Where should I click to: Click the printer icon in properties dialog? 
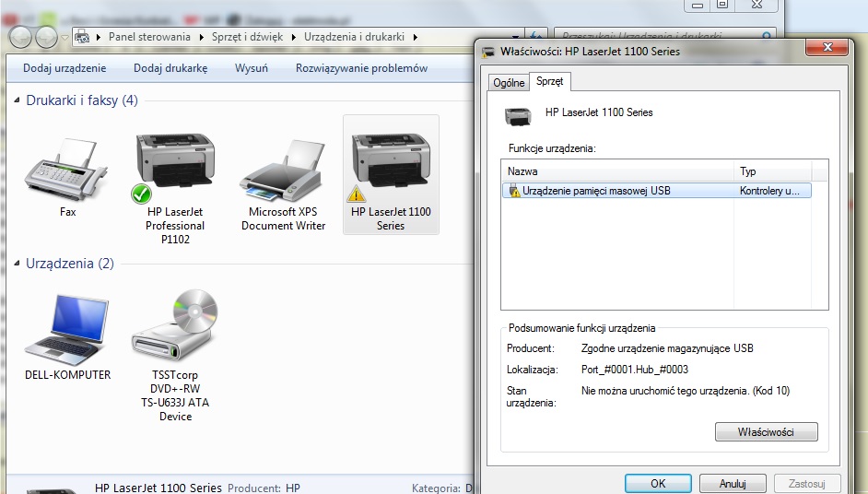tap(518, 116)
